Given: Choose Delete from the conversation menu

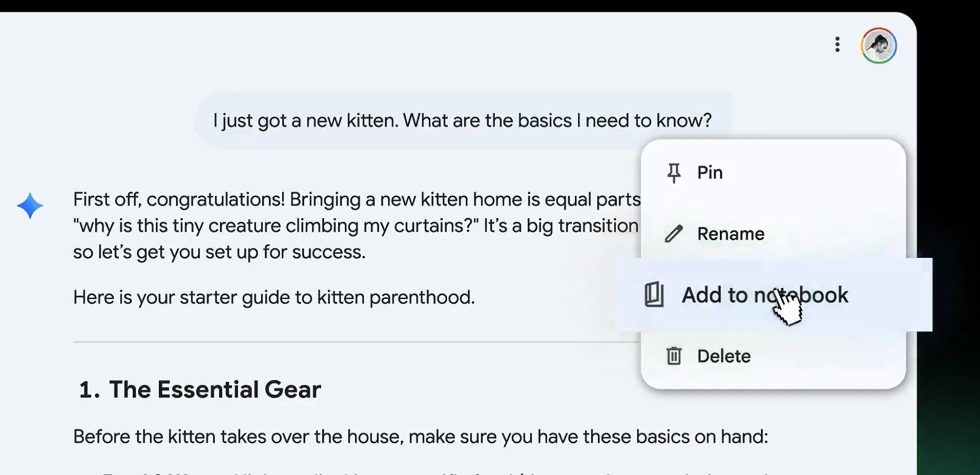Looking at the screenshot, I should 723,356.
